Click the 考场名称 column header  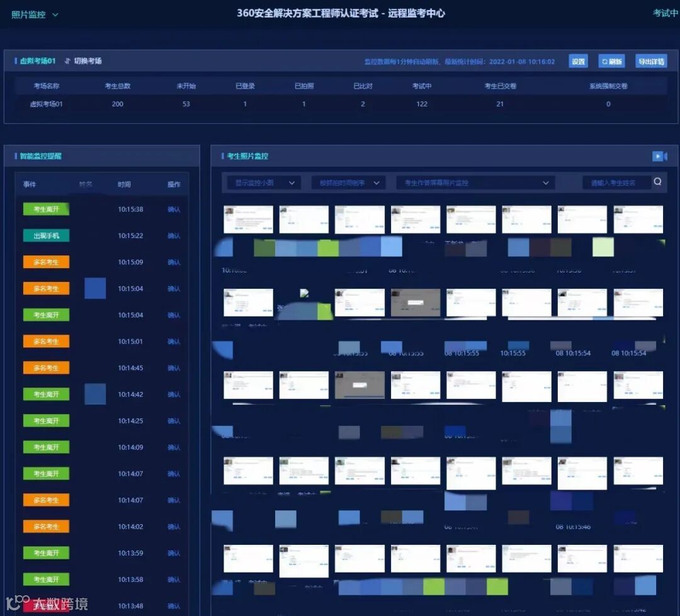tap(47, 86)
